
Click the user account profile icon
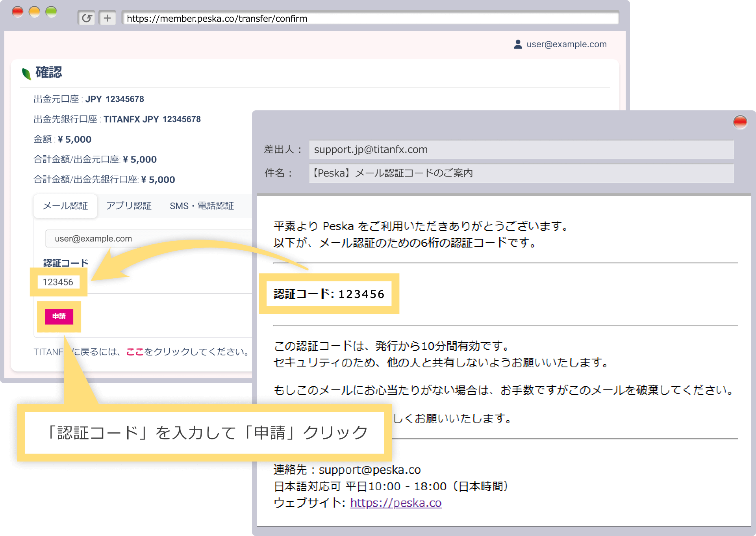[518, 44]
